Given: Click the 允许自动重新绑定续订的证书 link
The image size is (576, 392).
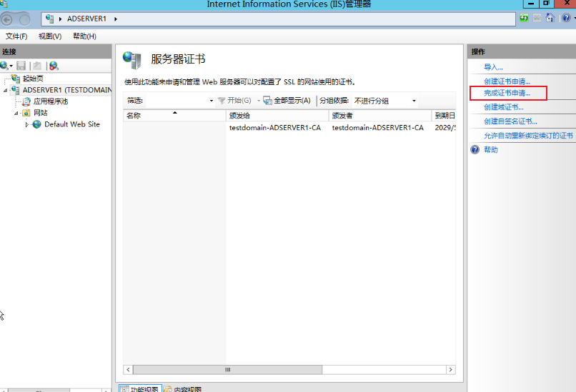Looking at the screenshot, I should click(x=528, y=136).
